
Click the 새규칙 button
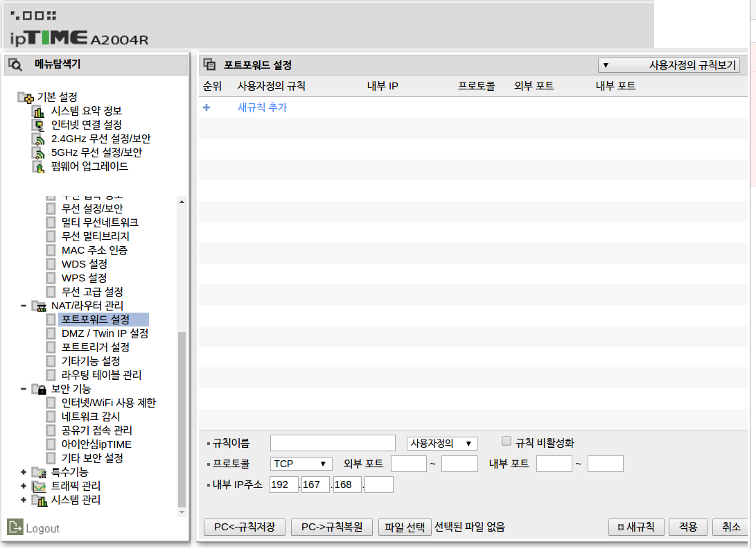click(636, 528)
